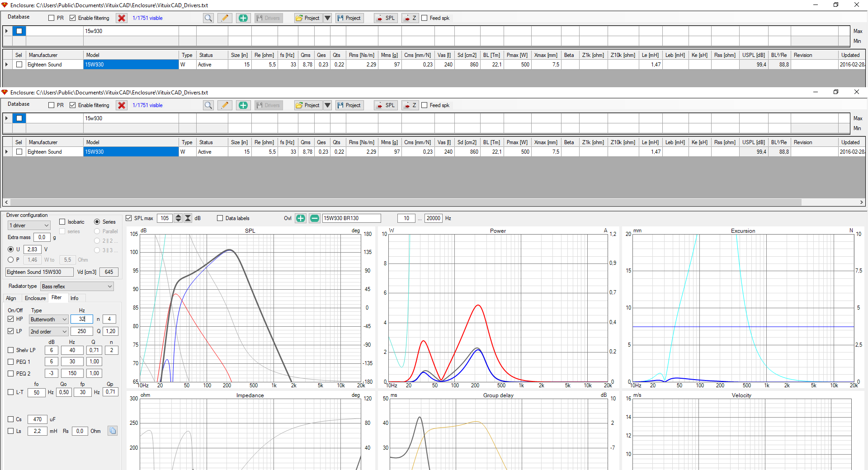
Task: Click Eighteen Sound cell in upper window
Action: (x=55, y=65)
